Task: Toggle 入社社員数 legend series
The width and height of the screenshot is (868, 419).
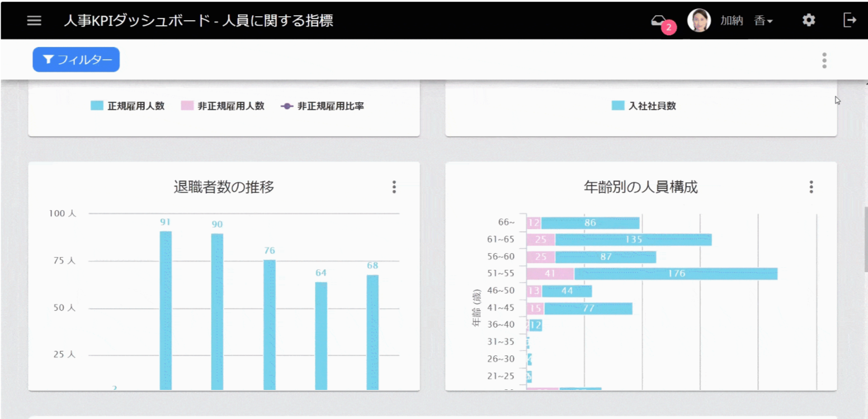Action: tap(644, 106)
